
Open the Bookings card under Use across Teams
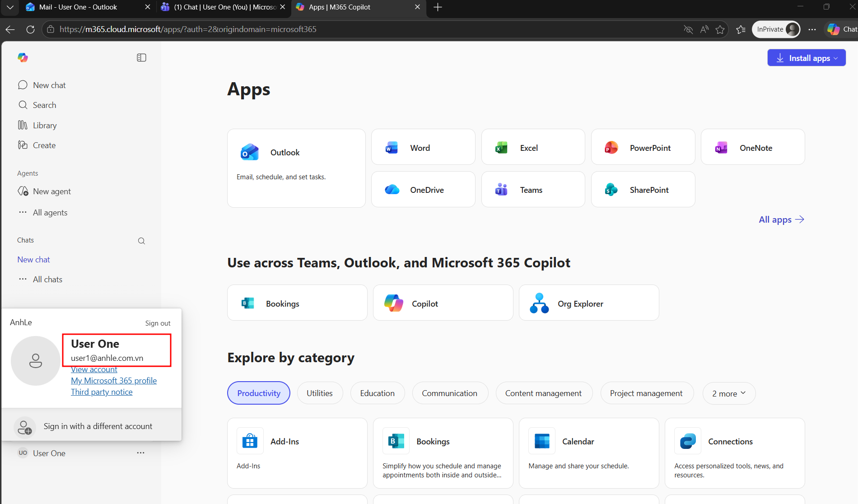[297, 303]
